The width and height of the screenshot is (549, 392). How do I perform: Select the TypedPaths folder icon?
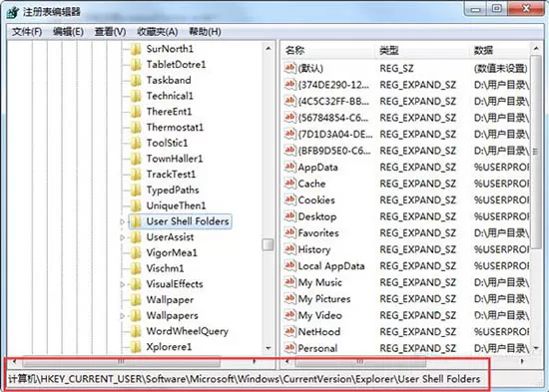[x=136, y=191]
